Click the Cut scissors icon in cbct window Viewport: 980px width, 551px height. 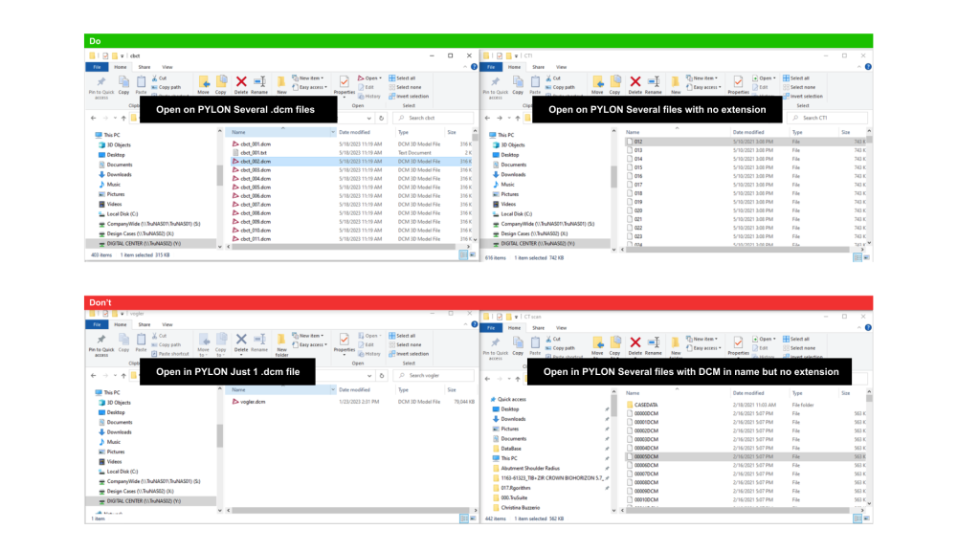[x=159, y=78]
